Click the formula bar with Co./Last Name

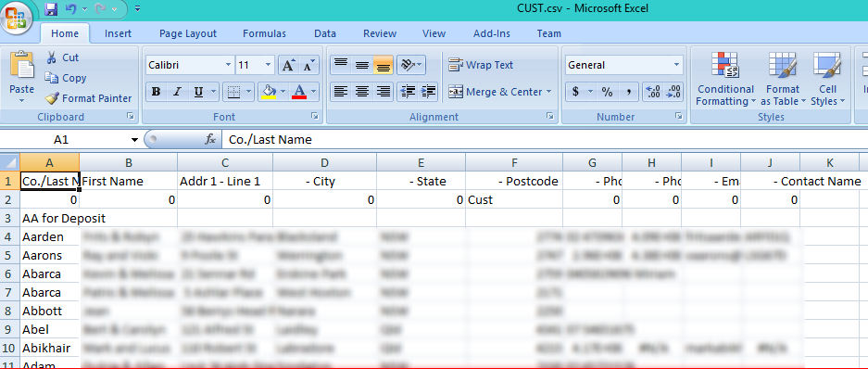[545, 140]
